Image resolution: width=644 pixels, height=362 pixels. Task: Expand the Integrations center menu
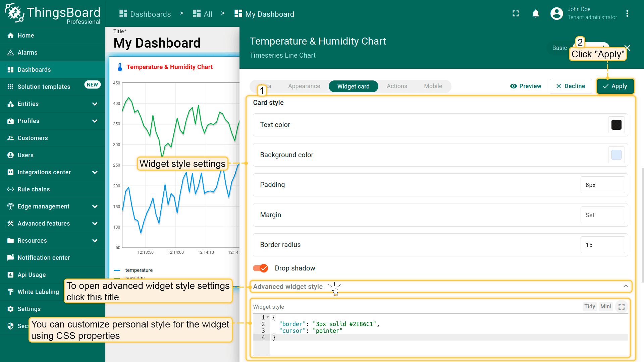point(95,172)
